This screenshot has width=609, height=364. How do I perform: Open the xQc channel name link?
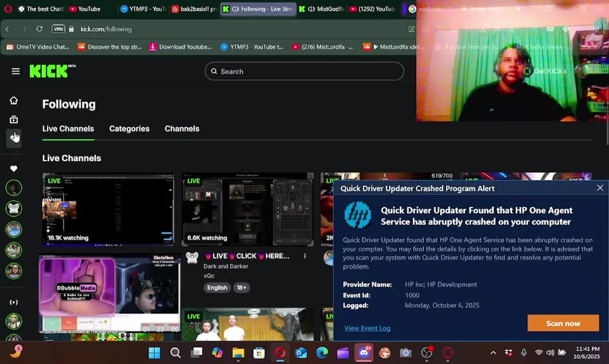[209, 276]
